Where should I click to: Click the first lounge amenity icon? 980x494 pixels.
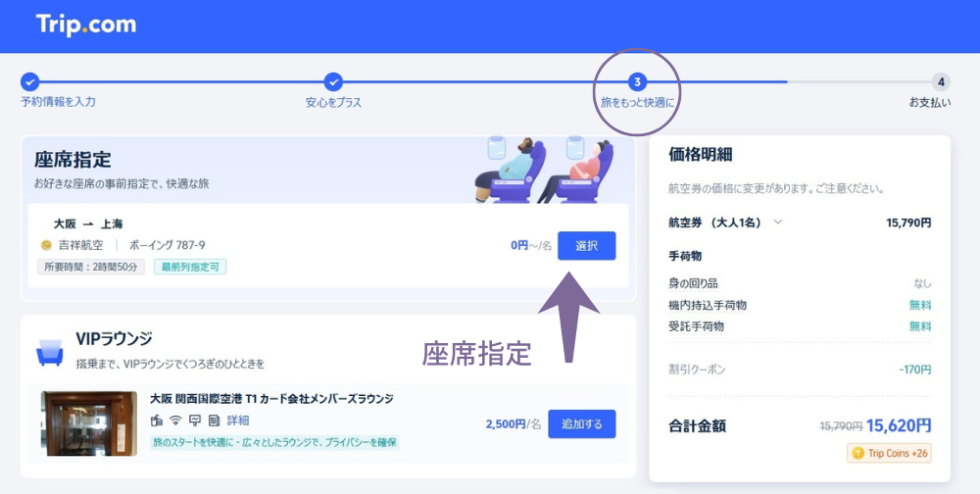pyautogui.click(x=157, y=420)
